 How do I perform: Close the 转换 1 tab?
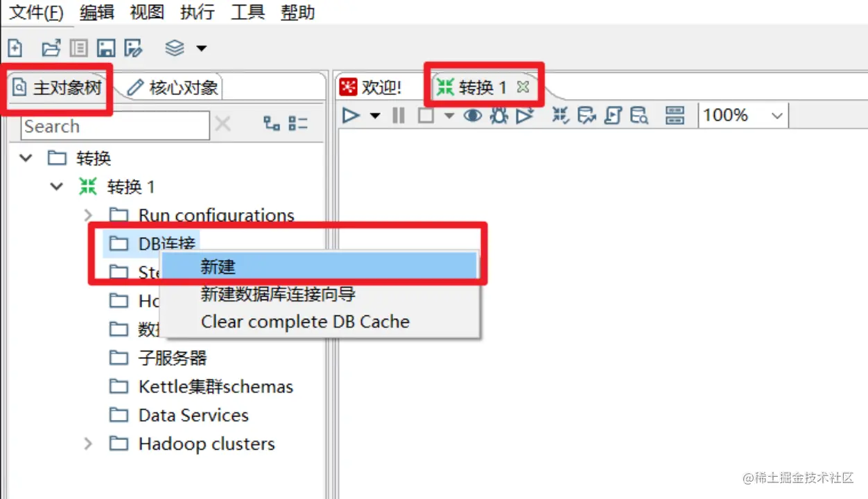click(523, 87)
